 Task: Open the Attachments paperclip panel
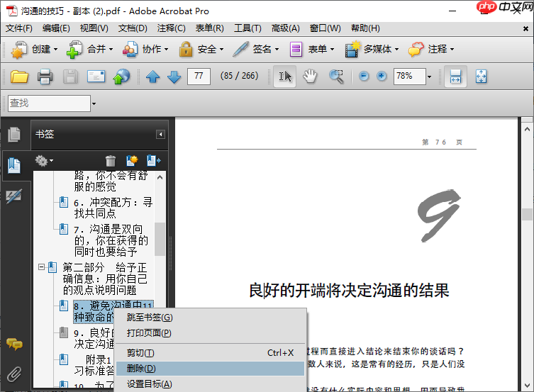click(x=14, y=374)
